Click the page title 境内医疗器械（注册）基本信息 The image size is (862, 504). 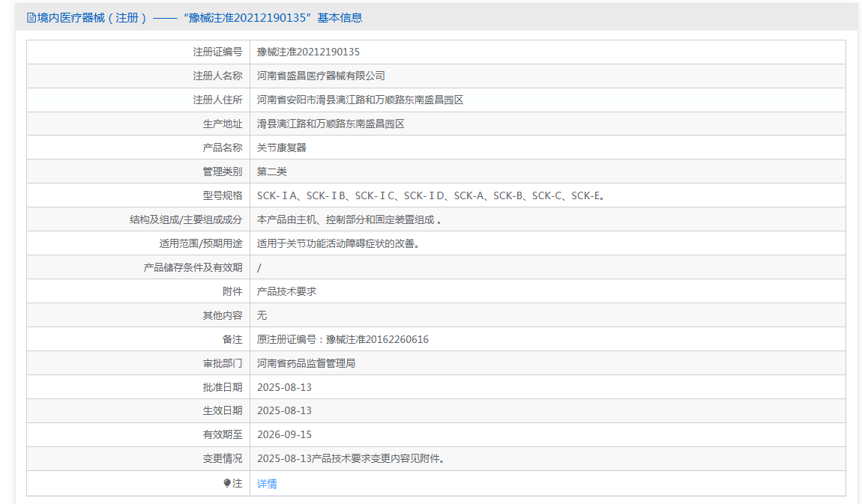[x=195, y=17]
